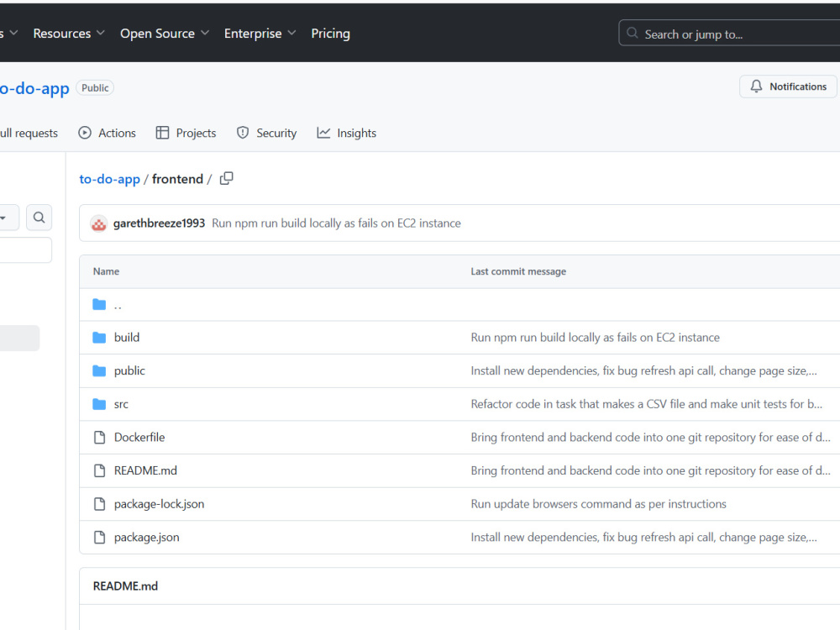
Task: Switch to the Pull requests tab
Action: click(x=29, y=133)
